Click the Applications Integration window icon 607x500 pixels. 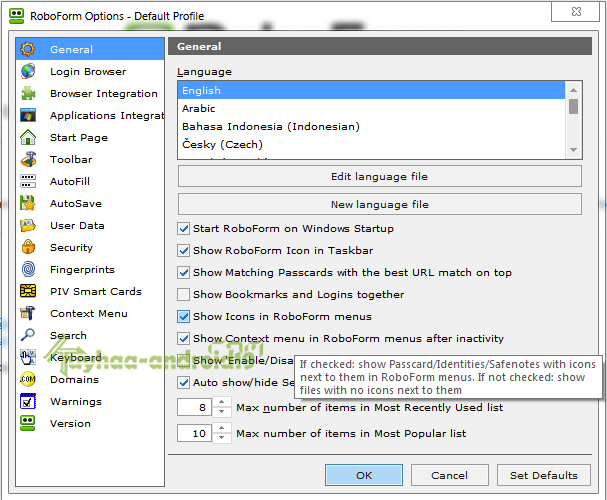pos(28,115)
